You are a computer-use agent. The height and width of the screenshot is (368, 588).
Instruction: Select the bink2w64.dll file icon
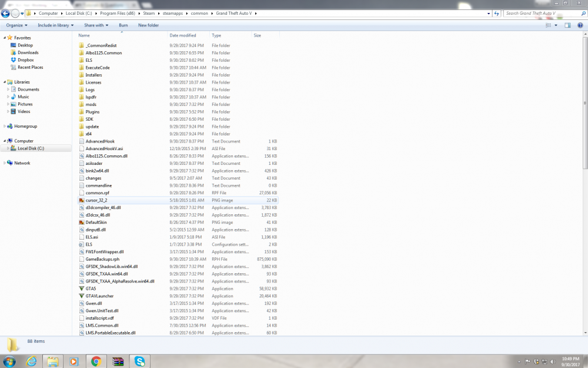81,171
